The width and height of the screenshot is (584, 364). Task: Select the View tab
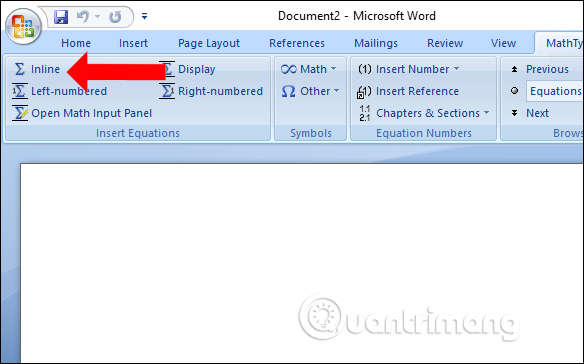click(x=504, y=43)
